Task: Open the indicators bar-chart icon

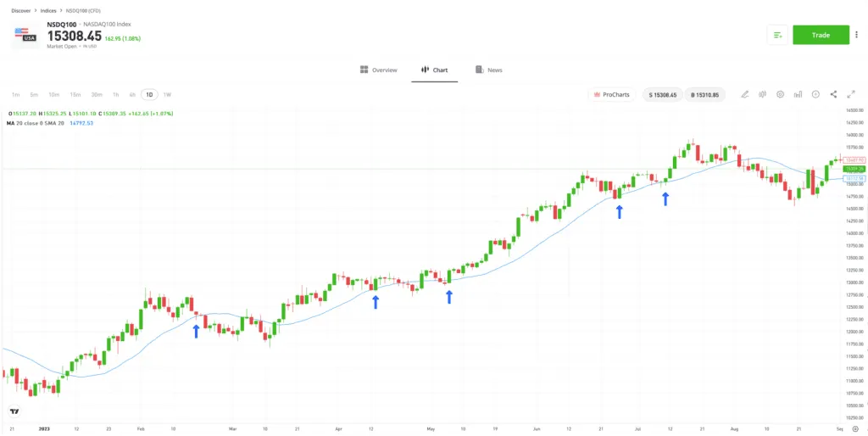Action: point(798,95)
